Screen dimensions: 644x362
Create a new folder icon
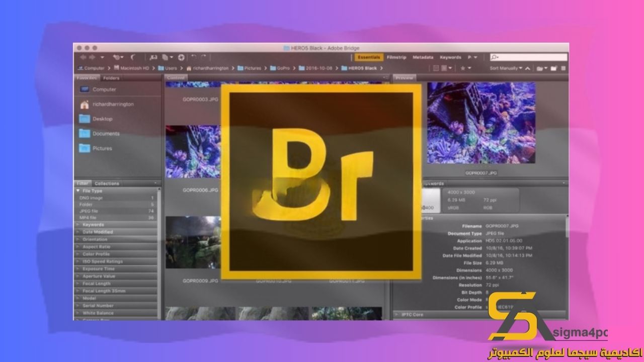(554, 68)
